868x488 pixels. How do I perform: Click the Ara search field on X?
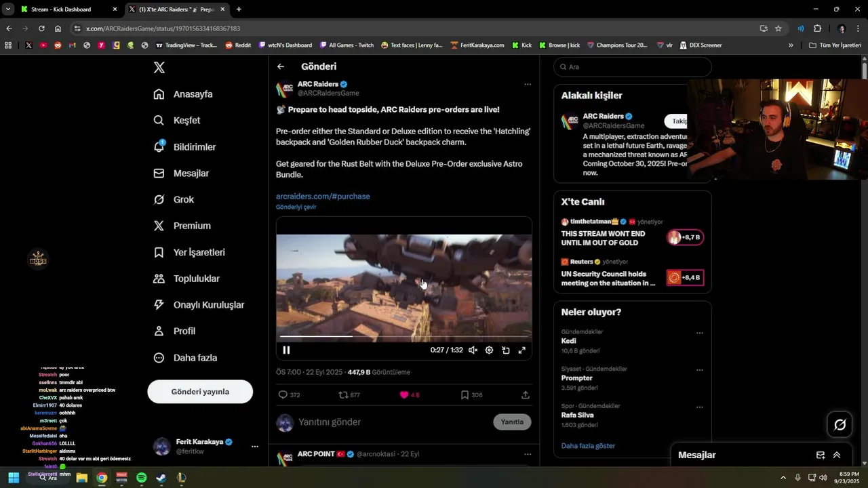pos(633,67)
